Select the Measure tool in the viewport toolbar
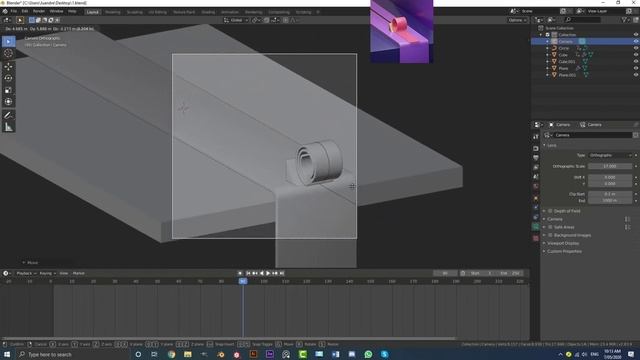 (8, 127)
